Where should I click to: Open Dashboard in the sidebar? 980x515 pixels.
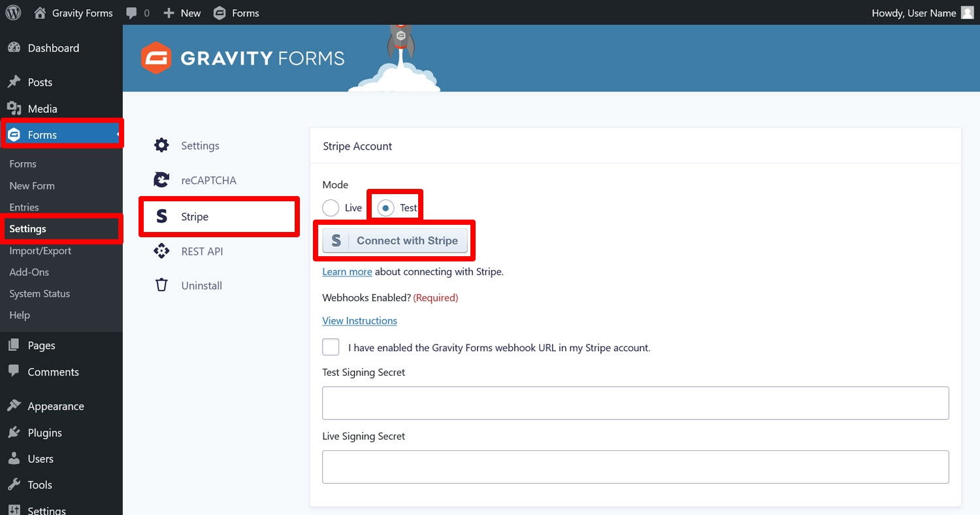coord(54,48)
